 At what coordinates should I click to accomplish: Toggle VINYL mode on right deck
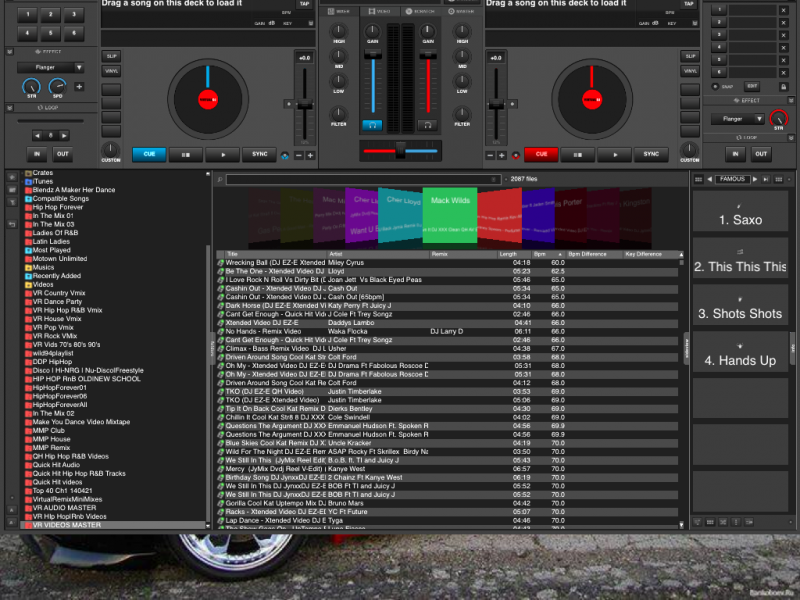point(688,72)
